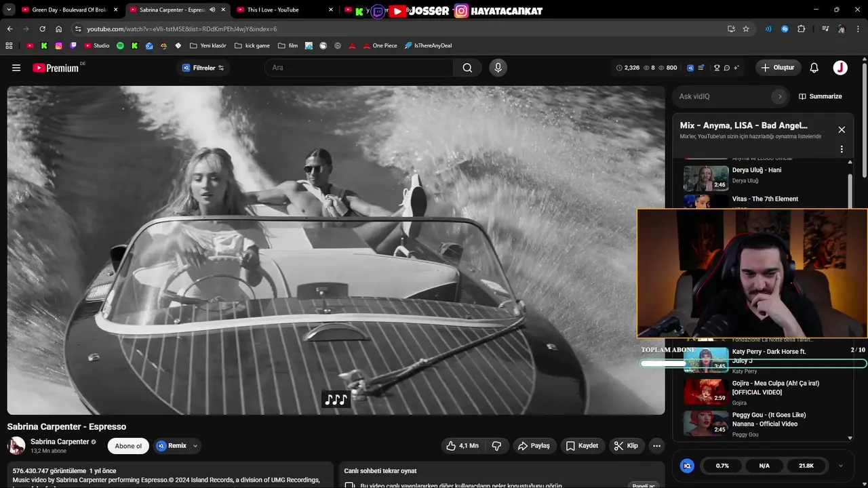Open the Filtreler filter dropdown
This screenshot has width=868, height=488.
pyautogui.click(x=203, y=68)
